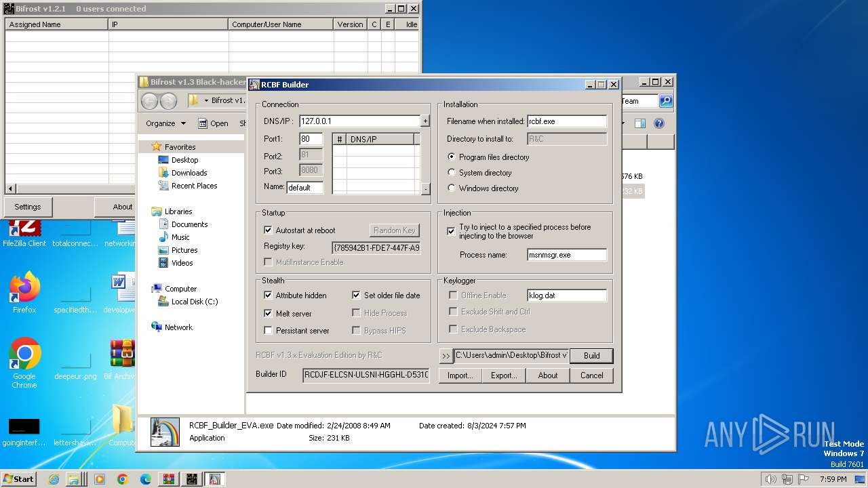The width and height of the screenshot is (868, 488).
Task: Open the WinRAR Bif Archive desktop file
Action: click(122, 359)
